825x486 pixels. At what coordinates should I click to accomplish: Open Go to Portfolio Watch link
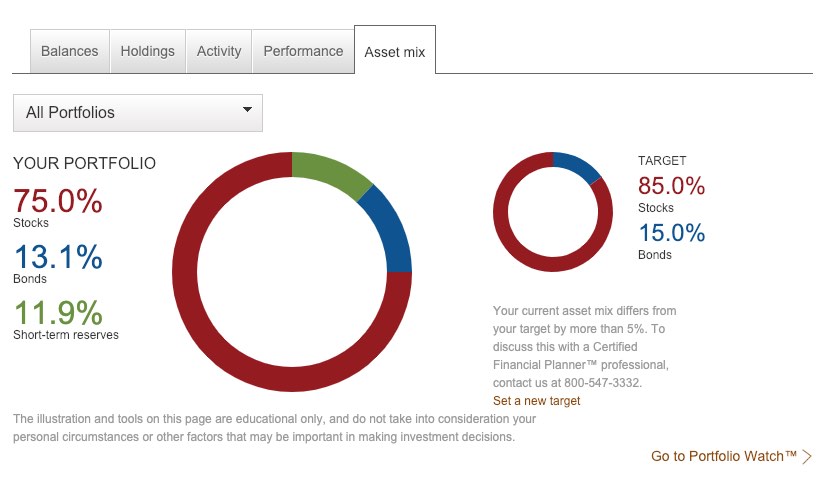point(723,456)
